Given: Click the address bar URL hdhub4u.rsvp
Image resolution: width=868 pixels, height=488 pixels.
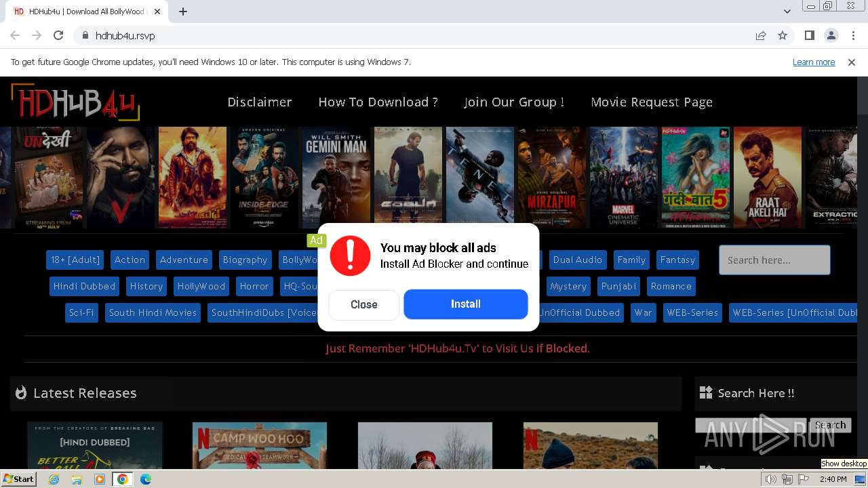Looking at the screenshot, I should (x=125, y=36).
